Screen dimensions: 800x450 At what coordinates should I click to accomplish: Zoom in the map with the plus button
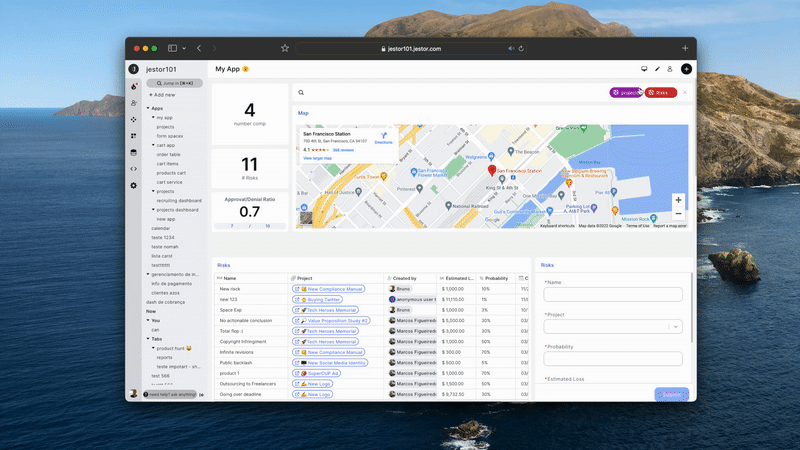pos(678,200)
